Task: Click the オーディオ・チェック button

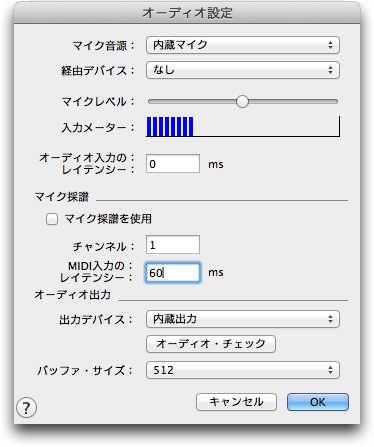Action: click(x=211, y=344)
